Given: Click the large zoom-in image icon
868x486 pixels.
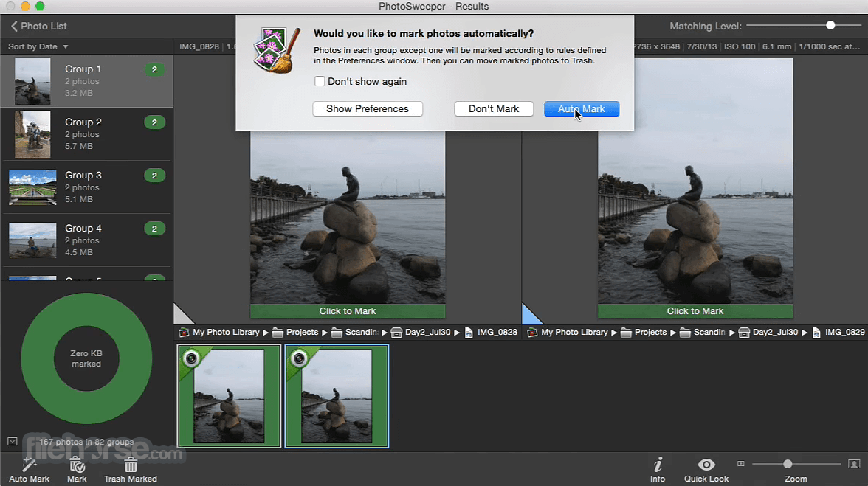Looking at the screenshot, I should click(x=854, y=464).
